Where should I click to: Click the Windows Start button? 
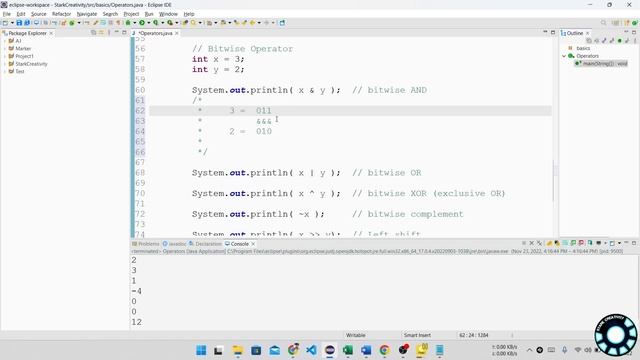coord(201,350)
